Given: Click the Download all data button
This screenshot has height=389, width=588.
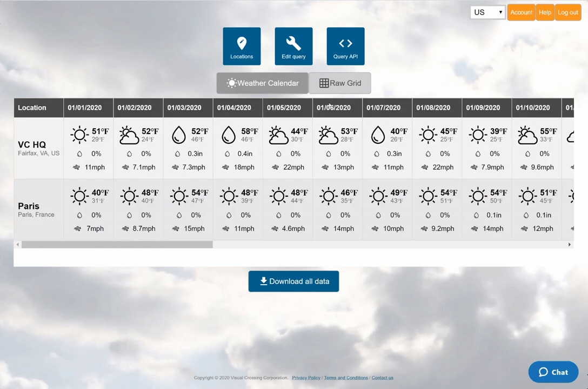Looking at the screenshot, I should 293,281.
